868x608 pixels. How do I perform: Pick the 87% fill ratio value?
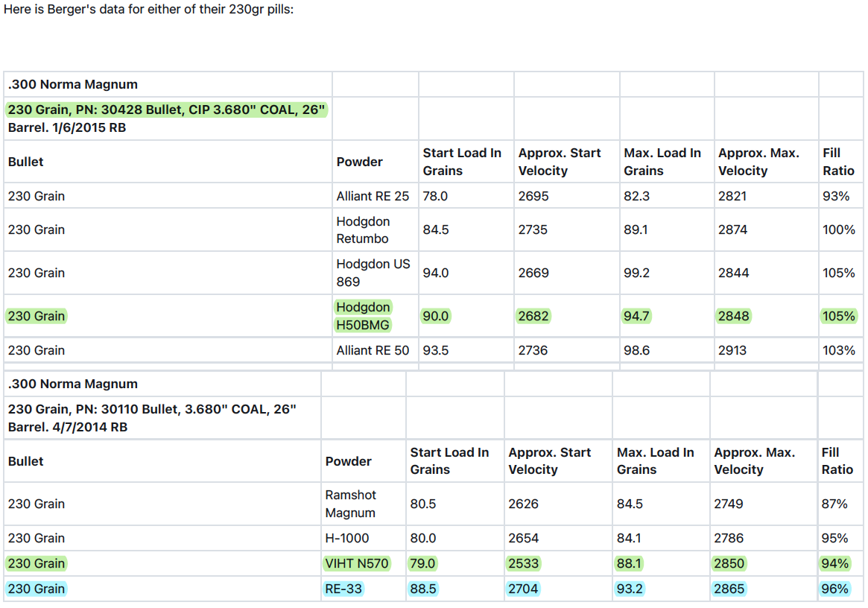point(834,504)
